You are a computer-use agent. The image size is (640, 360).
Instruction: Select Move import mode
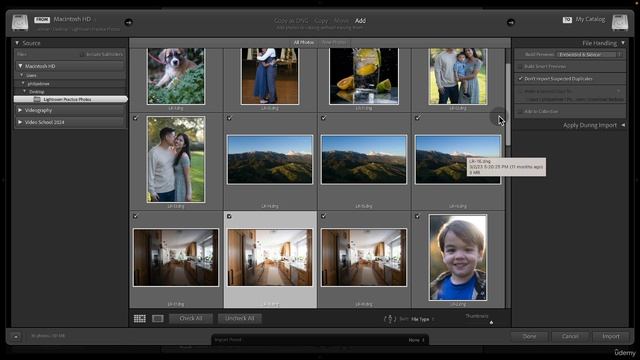pos(341,20)
